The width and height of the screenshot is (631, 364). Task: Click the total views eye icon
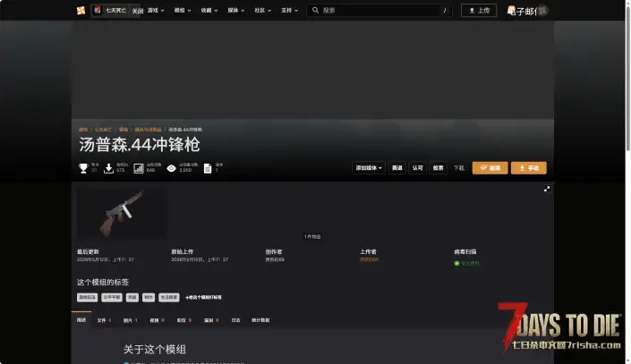[x=172, y=168]
